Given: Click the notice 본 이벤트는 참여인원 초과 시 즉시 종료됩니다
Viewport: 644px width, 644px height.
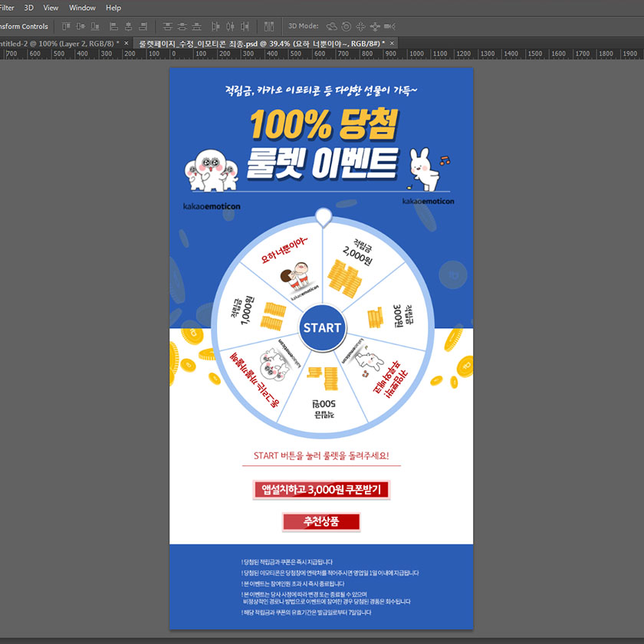Looking at the screenshot, I should click(x=293, y=583).
